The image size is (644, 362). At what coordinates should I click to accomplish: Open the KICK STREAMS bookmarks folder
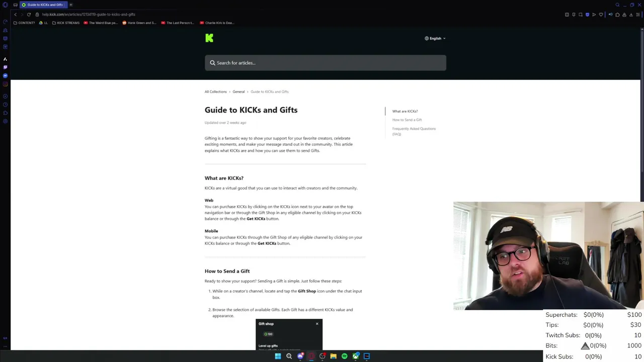pos(66,23)
